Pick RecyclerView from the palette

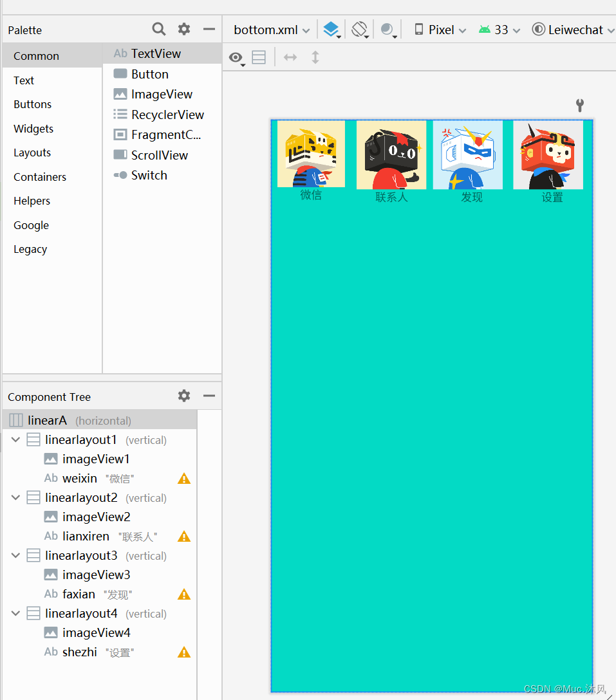162,115
